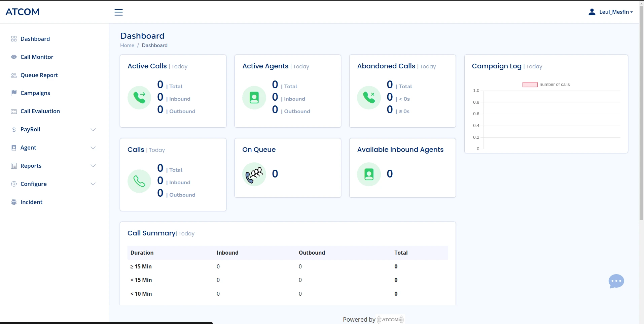
Task: Click the '< 15 Min' row label
Action: pos(141,280)
